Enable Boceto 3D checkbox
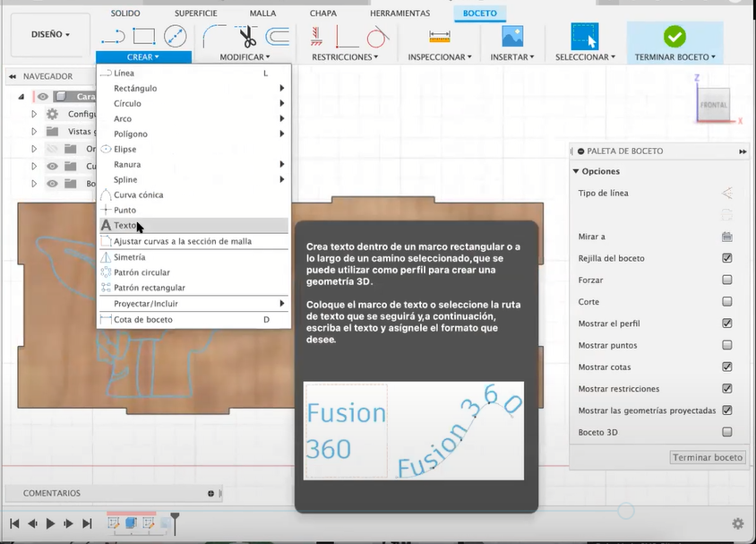This screenshot has height=544, width=756. 727,432
